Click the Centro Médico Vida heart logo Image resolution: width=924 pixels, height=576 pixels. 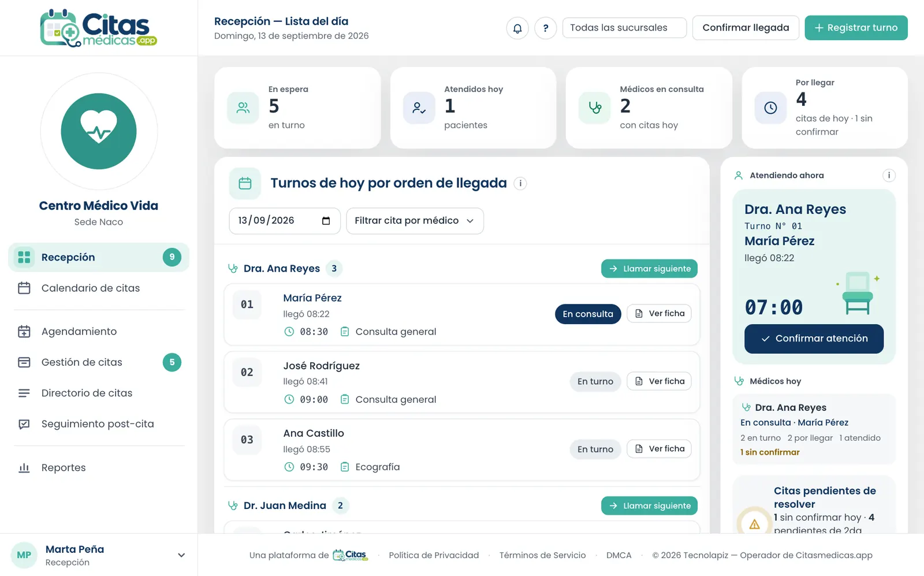[99, 131]
